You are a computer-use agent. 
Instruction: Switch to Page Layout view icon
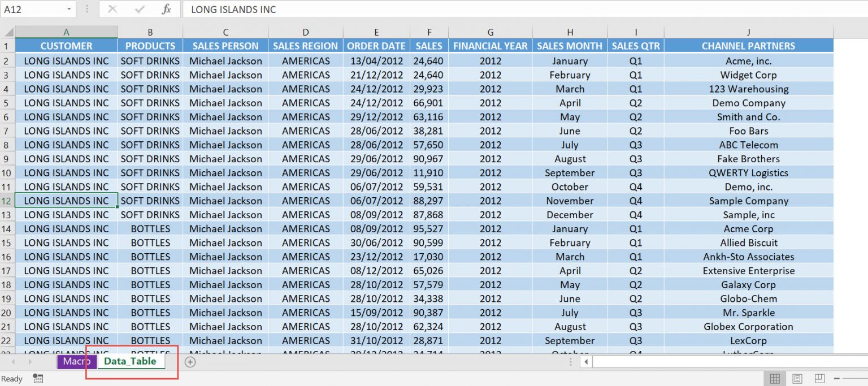pos(797,379)
